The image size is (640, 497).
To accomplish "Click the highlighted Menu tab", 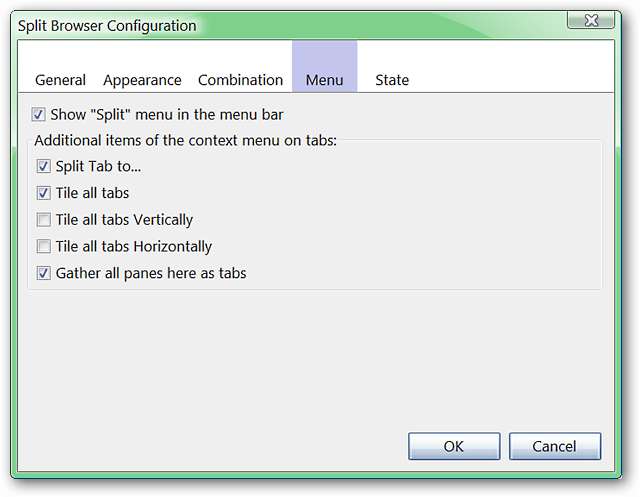I will click(324, 80).
